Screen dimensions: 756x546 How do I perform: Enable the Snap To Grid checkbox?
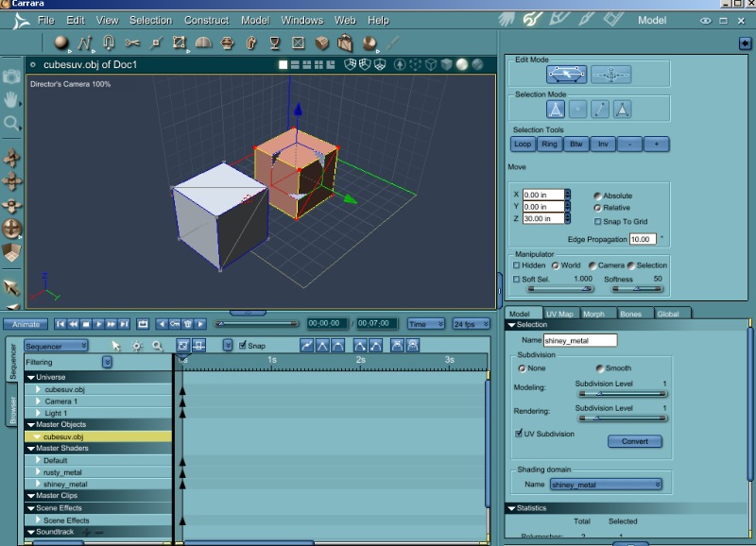tap(597, 221)
